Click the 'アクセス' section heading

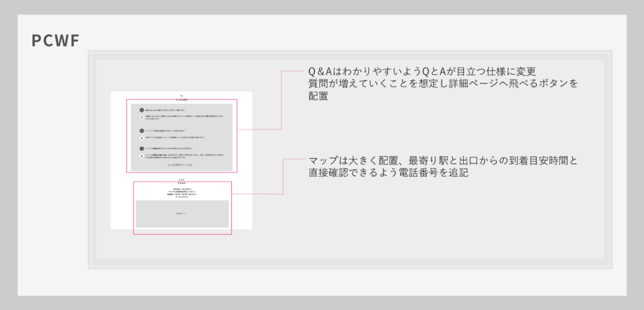[181, 184]
